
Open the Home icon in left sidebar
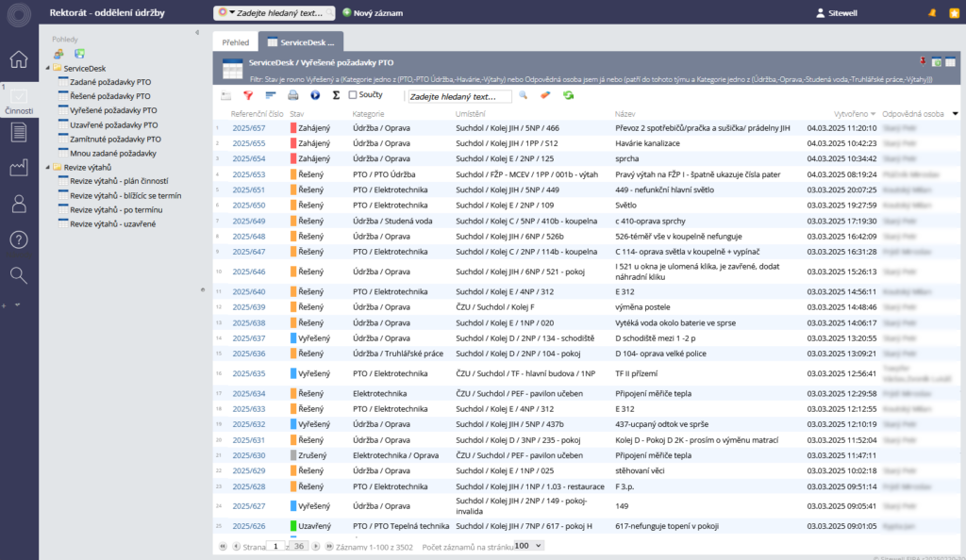pyautogui.click(x=19, y=59)
